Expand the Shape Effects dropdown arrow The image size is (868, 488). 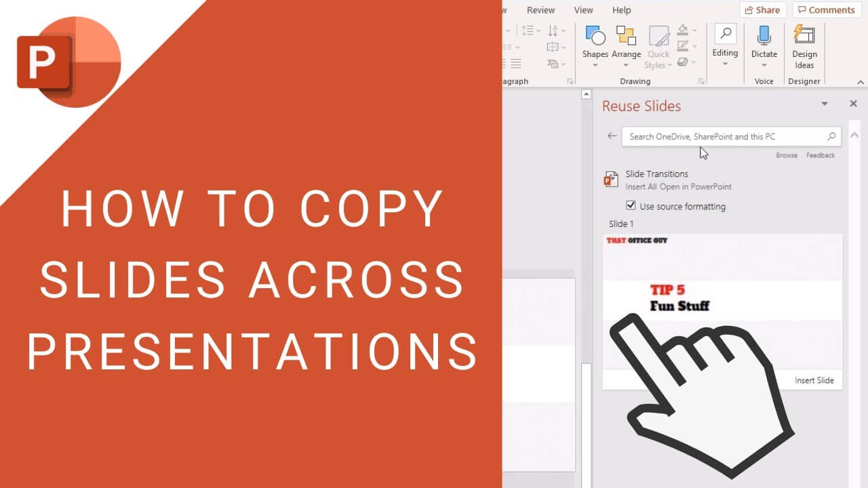pos(694,62)
